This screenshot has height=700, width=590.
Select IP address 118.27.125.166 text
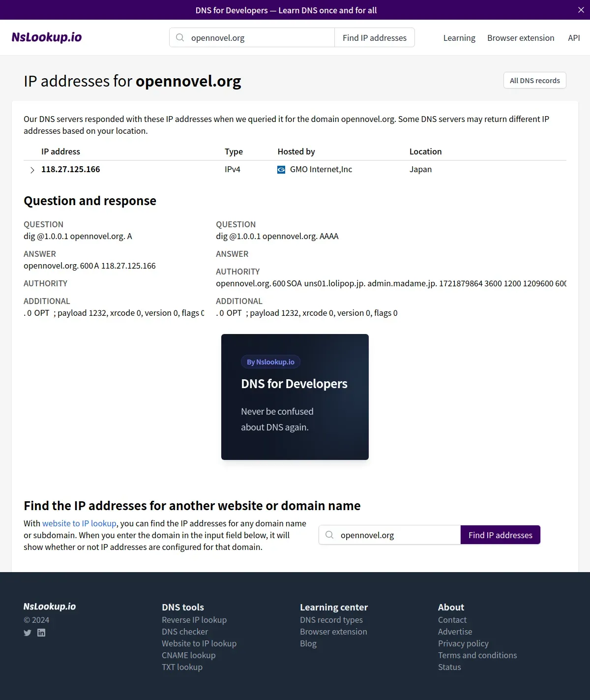coord(71,169)
